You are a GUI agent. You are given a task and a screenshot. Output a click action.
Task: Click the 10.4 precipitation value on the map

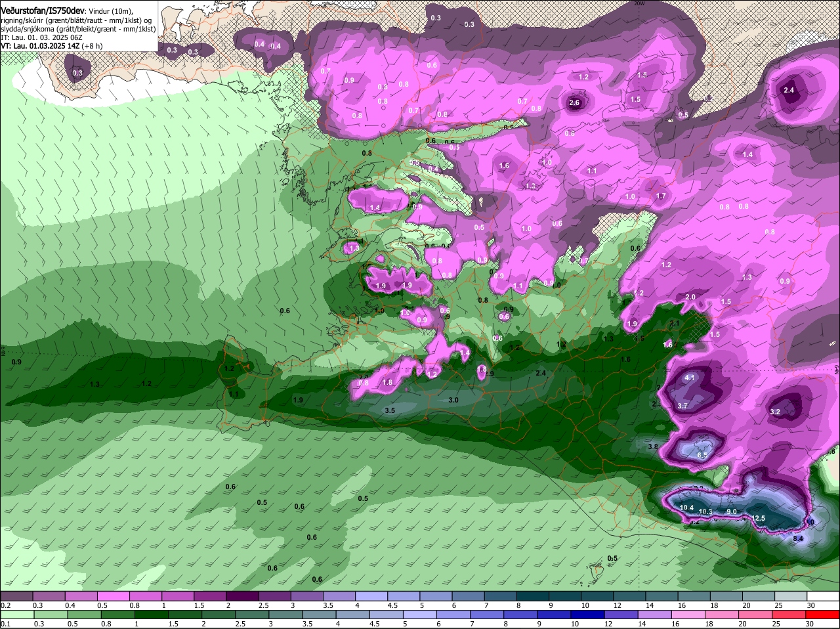pyautogui.click(x=686, y=508)
